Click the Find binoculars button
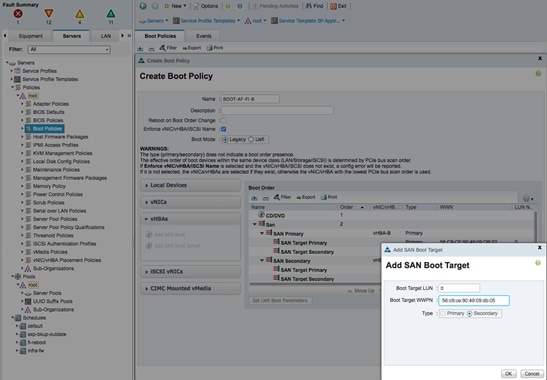Screen dimensions: 547x380 [x=314, y=6]
